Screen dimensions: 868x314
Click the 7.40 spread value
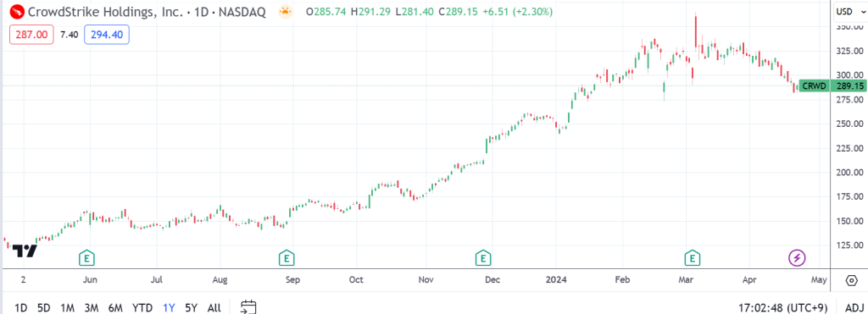(69, 35)
